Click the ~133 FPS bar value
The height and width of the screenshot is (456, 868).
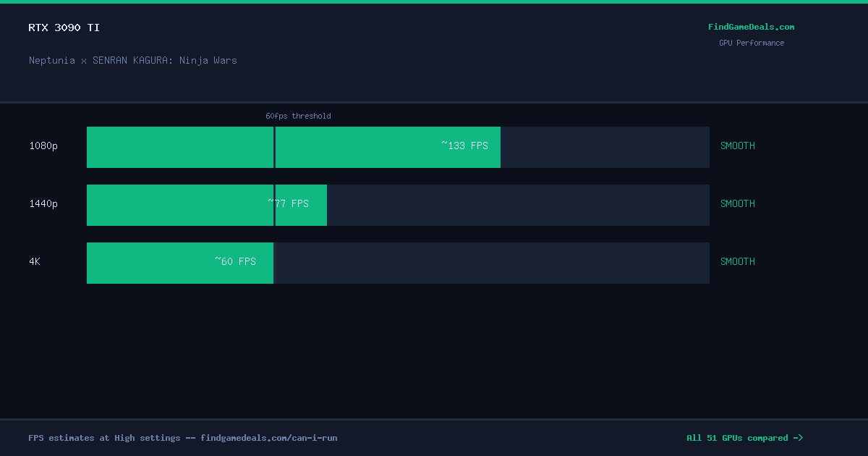[x=465, y=145]
